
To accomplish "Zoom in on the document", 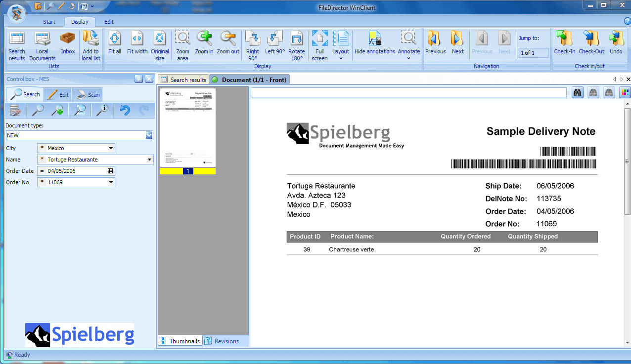I will 204,42.
